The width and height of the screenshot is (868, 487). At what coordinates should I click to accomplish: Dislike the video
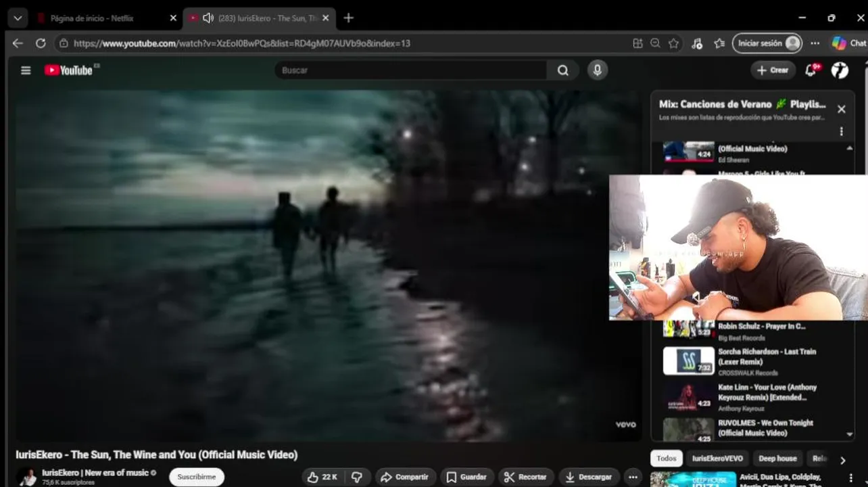click(357, 477)
